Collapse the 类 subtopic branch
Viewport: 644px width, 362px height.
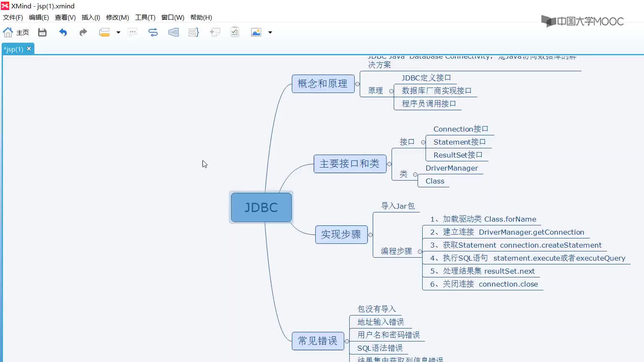point(415,174)
